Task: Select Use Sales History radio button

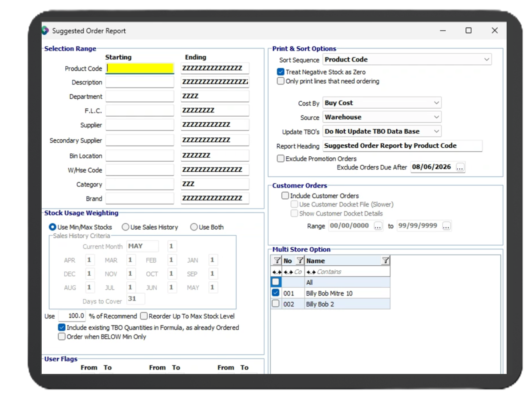Action: (125, 227)
